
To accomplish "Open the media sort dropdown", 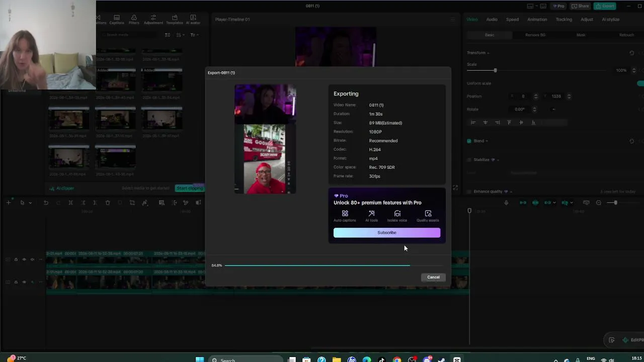I will pos(181,35).
